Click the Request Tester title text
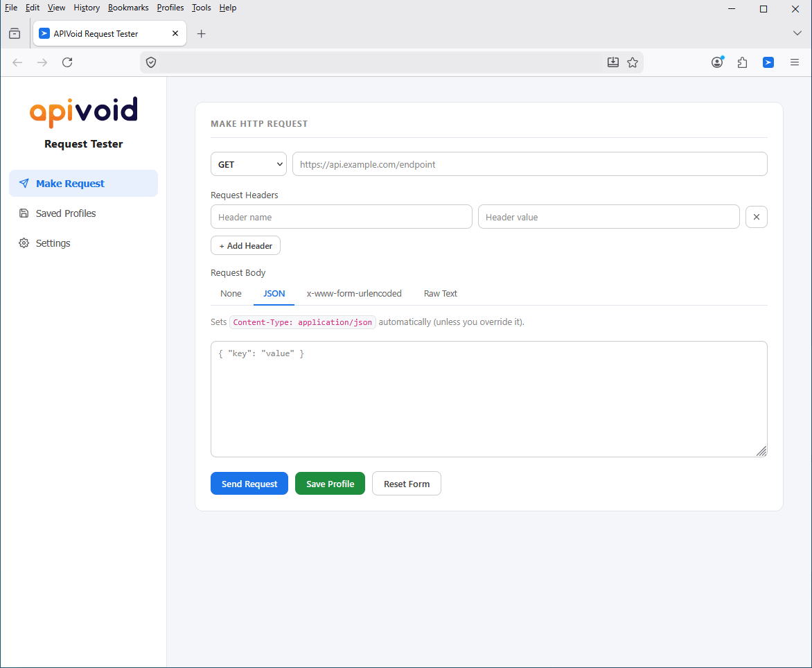812x668 pixels. click(x=83, y=144)
